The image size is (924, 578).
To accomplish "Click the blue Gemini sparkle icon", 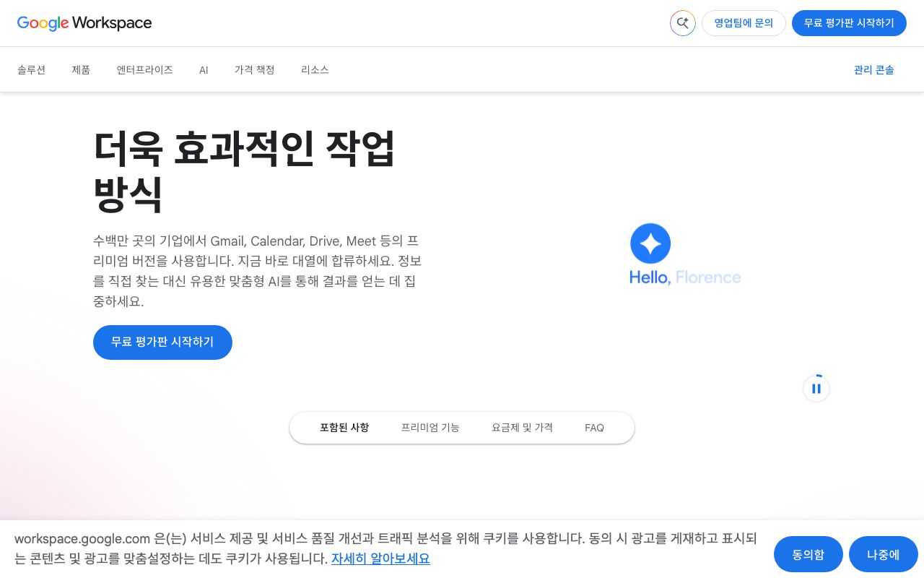I will click(x=650, y=243).
